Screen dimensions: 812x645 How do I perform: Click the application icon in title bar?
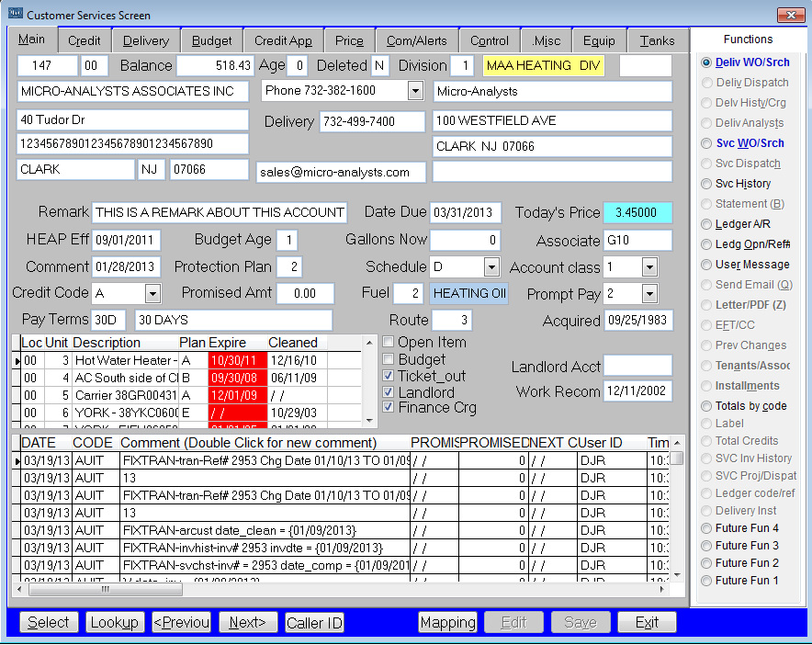(15, 15)
